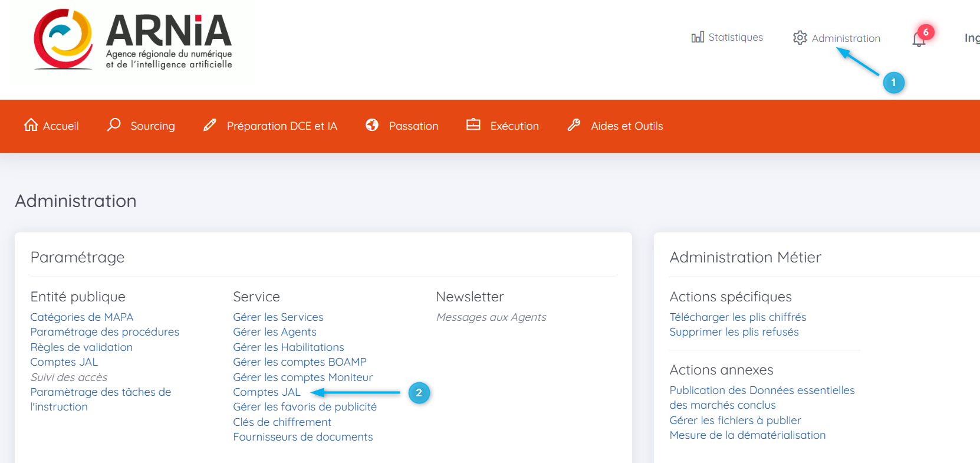Click Mesure de la dématérialisation link
Image resolution: width=980 pixels, height=463 pixels.
click(x=747, y=435)
